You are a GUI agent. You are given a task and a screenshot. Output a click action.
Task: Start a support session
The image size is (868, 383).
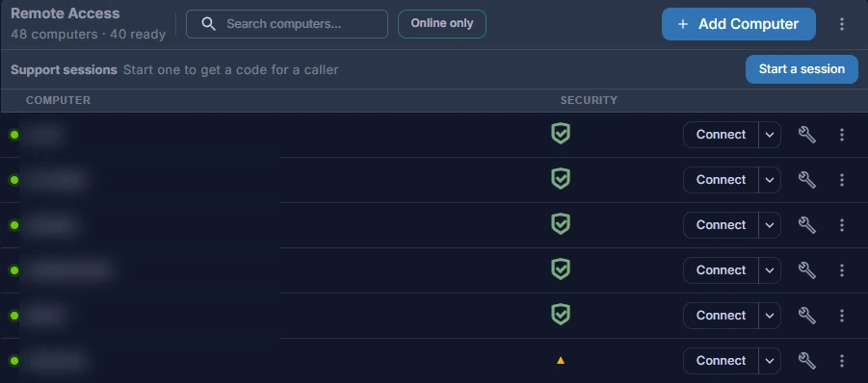point(802,69)
